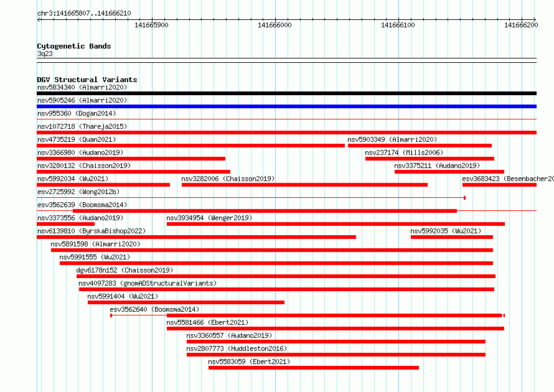This screenshot has height=392, width=554.
Task: Open nsv3375211 (Audano2019) variant
Action: pos(437,166)
